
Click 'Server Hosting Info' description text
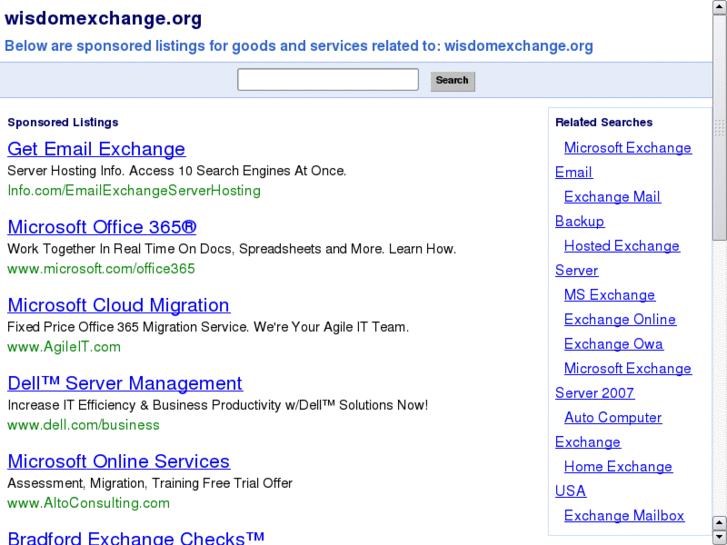coord(177,171)
